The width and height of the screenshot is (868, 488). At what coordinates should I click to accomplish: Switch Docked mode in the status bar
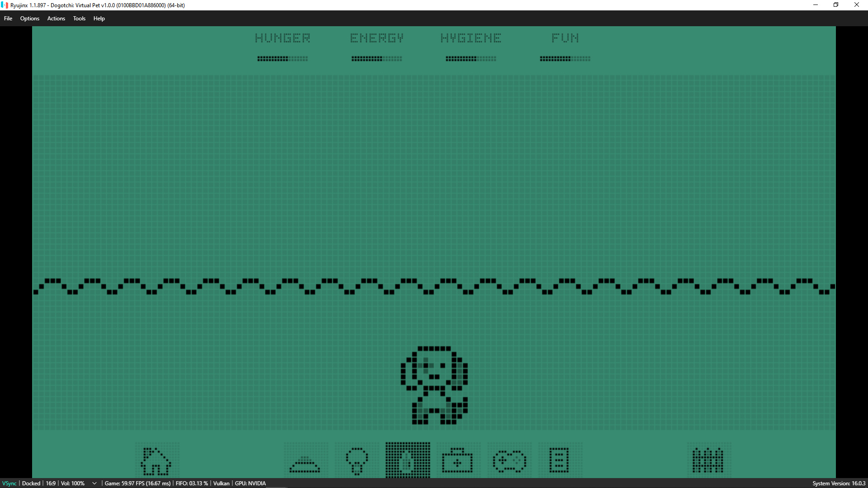point(30,483)
